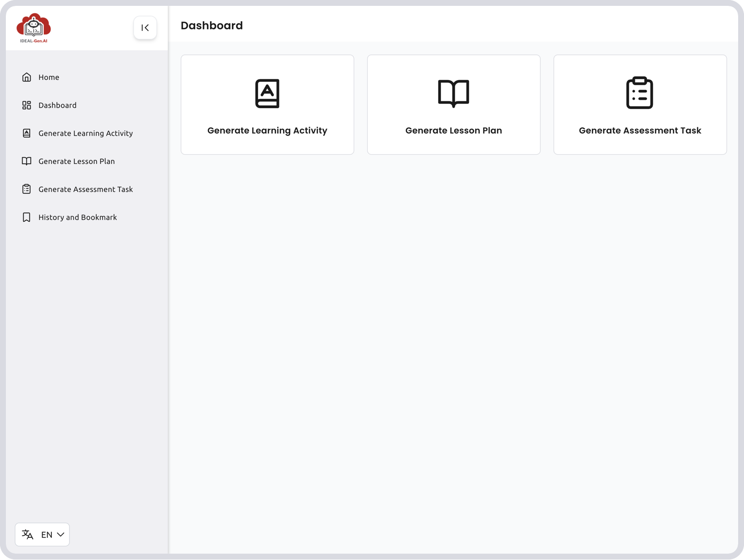The width and height of the screenshot is (744, 560).
Task: Open the EN language dropdown
Action: coord(42,535)
